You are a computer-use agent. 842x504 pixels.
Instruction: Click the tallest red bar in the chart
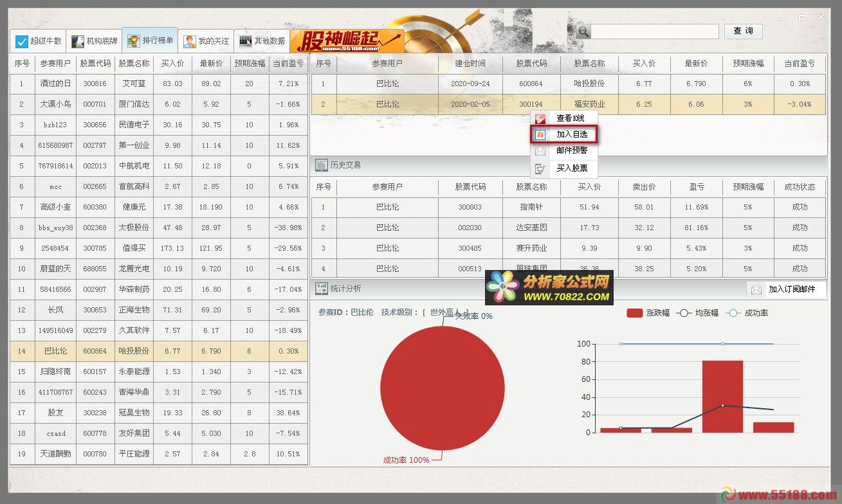pyautogui.click(x=722, y=397)
